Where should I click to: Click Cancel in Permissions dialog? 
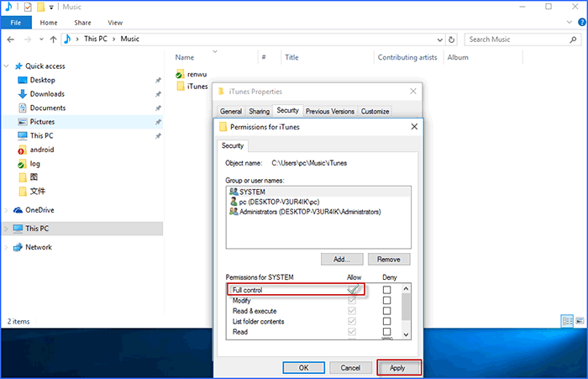(x=350, y=368)
